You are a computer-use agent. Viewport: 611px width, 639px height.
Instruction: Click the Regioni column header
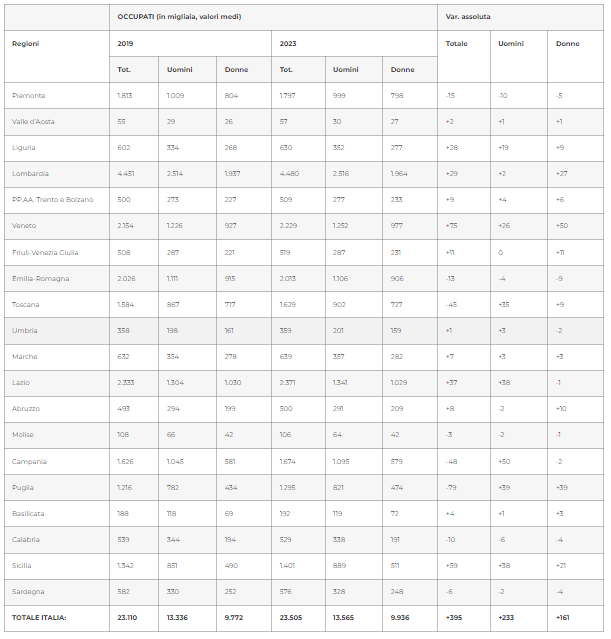pos(26,44)
